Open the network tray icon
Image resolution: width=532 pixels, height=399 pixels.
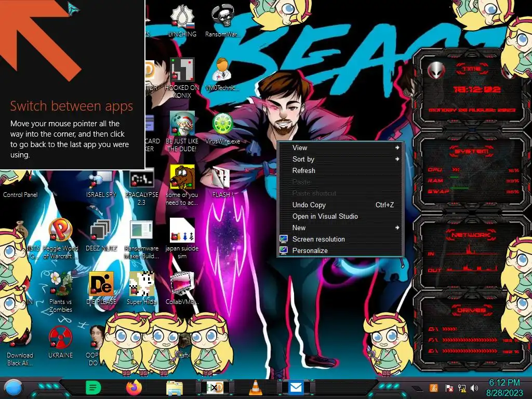[x=462, y=388]
